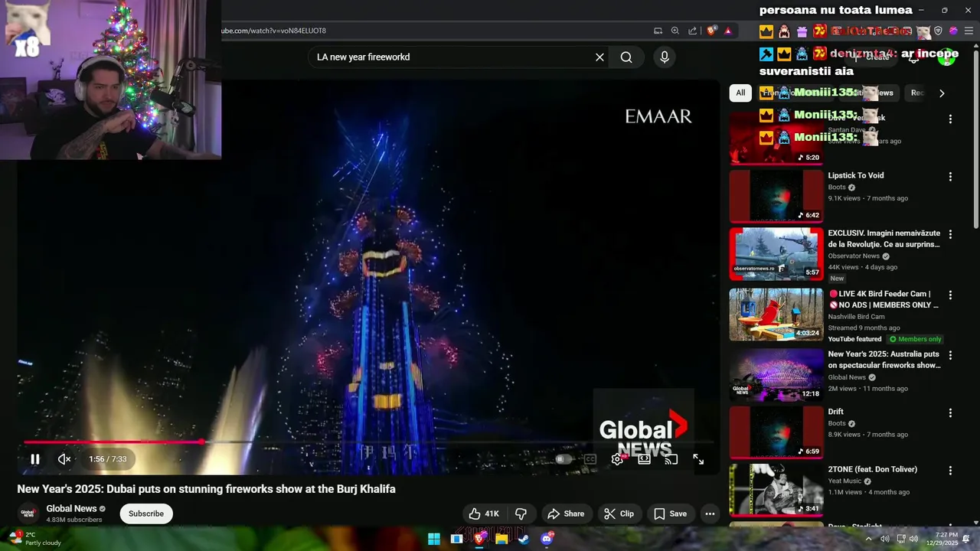Open weather widget showing 2°C Partly cloudy

37,539
